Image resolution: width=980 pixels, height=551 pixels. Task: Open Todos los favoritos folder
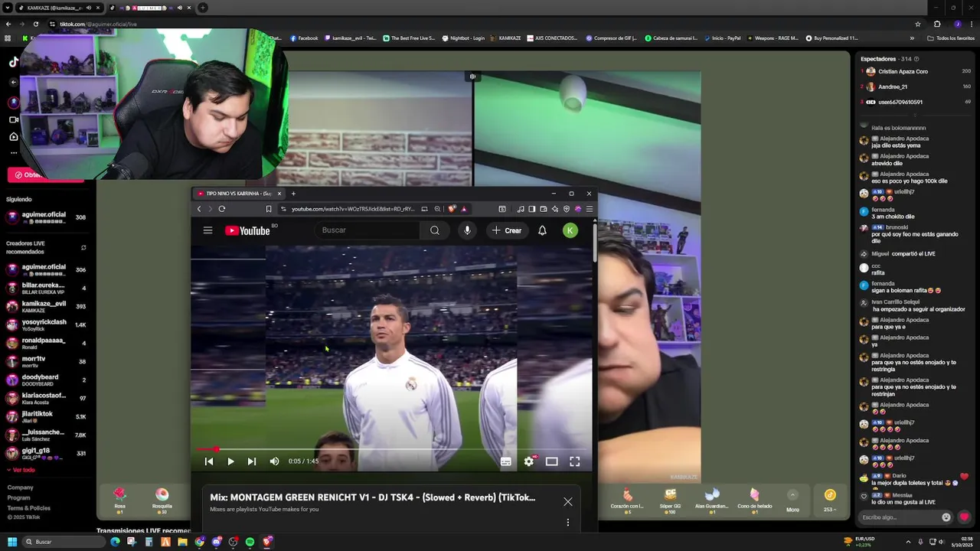click(951, 37)
